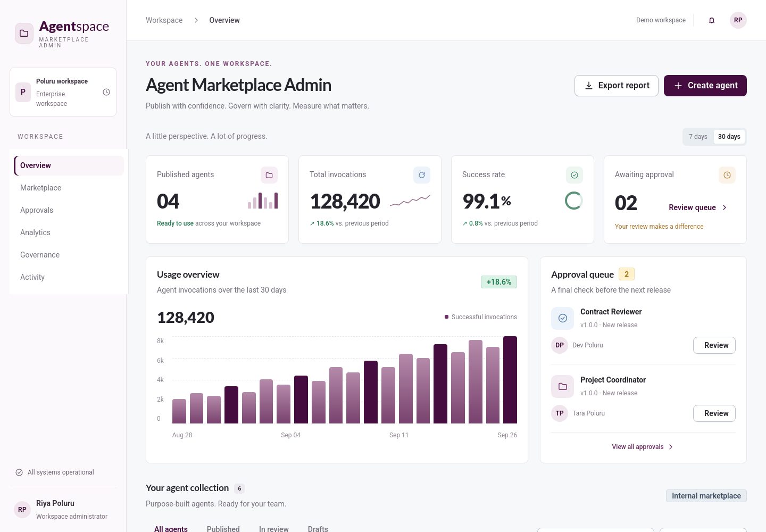Open Marketplace in the sidebar
This screenshot has height=532, width=766.
(69, 188)
